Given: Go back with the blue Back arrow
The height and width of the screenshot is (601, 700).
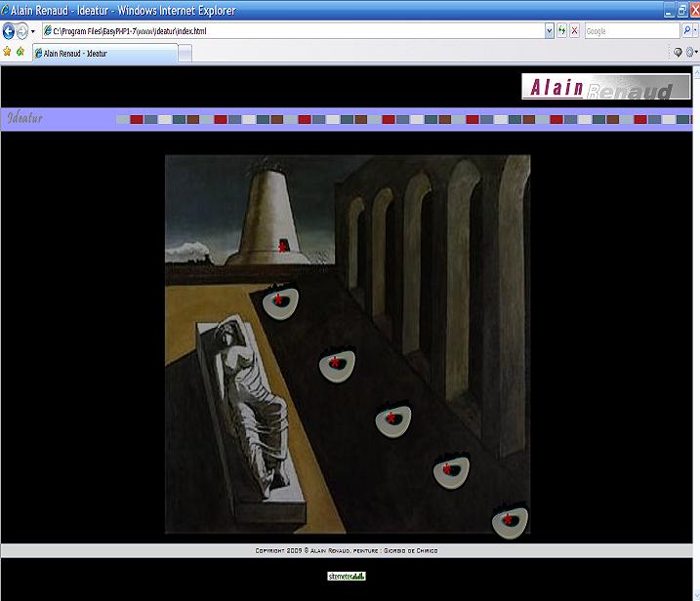Looking at the screenshot, I should coord(9,31).
